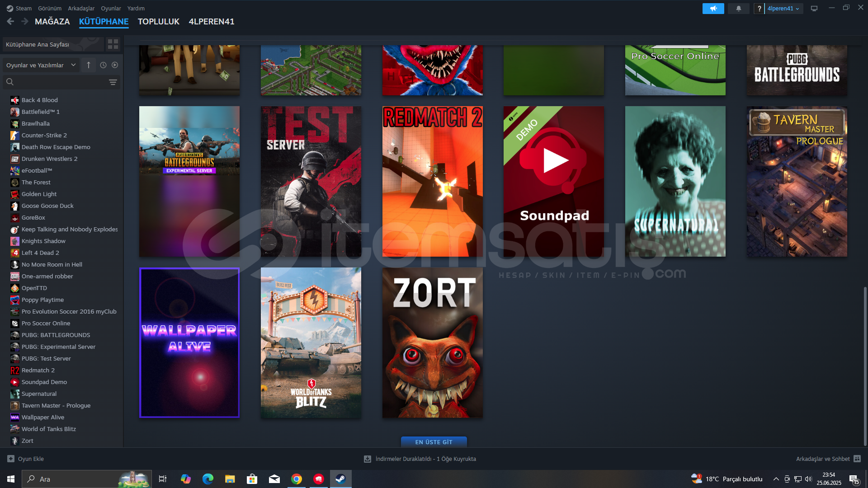Show recent games clock icon
The image size is (868, 488).
point(103,65)
